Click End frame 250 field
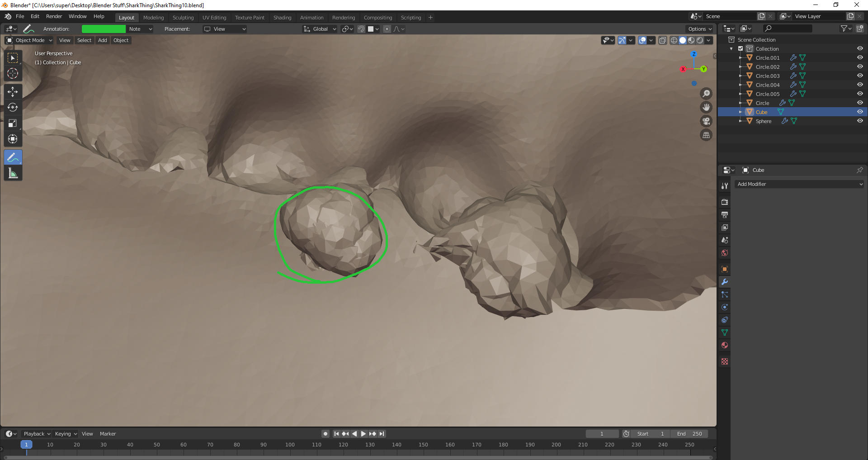 click(x=689, y=434)
